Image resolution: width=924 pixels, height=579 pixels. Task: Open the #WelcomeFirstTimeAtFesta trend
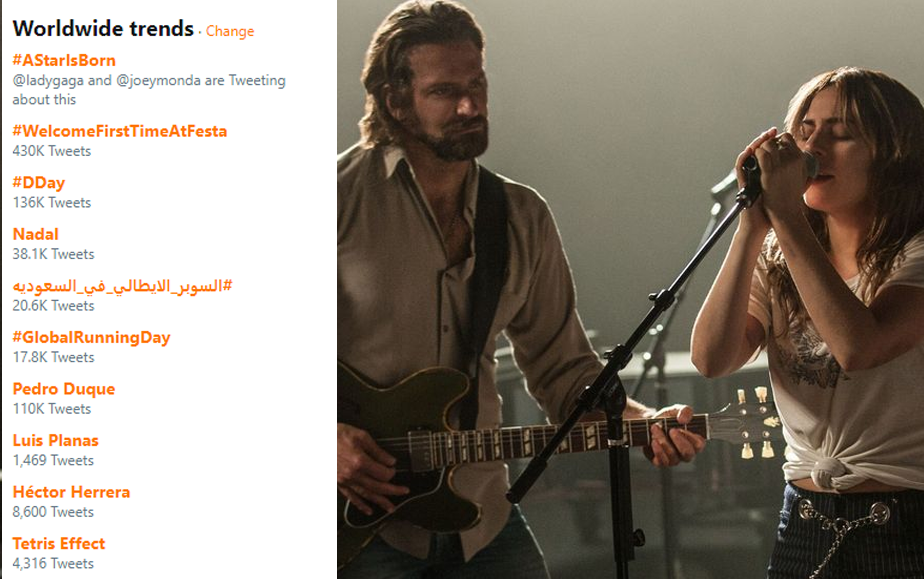click(x=119, y=131)
